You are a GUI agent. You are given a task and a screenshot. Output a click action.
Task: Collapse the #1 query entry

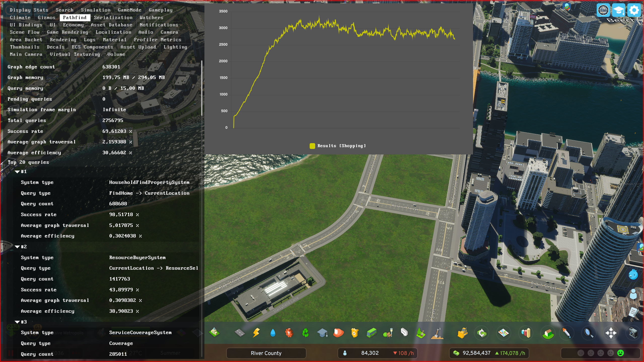(x=17, y=172)
